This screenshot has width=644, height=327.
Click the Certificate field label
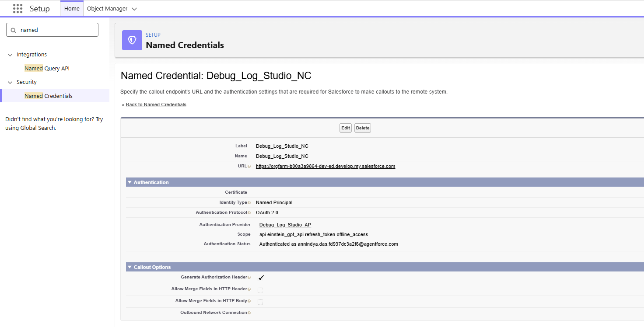(x=236, y=192)
